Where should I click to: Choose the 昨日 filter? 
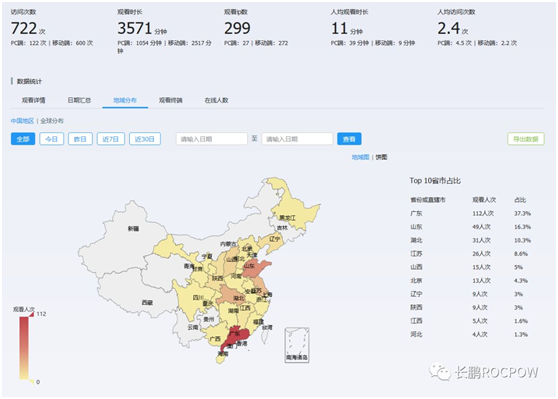80,139
